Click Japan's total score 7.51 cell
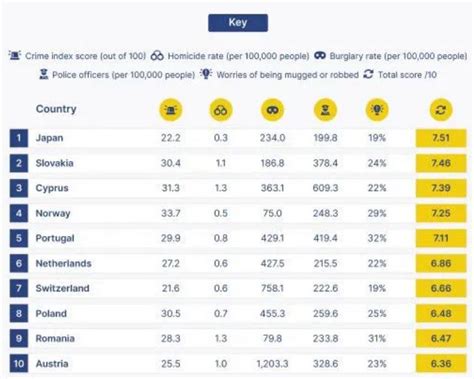This screenshot has width=474, height=379. pos(441,138)
